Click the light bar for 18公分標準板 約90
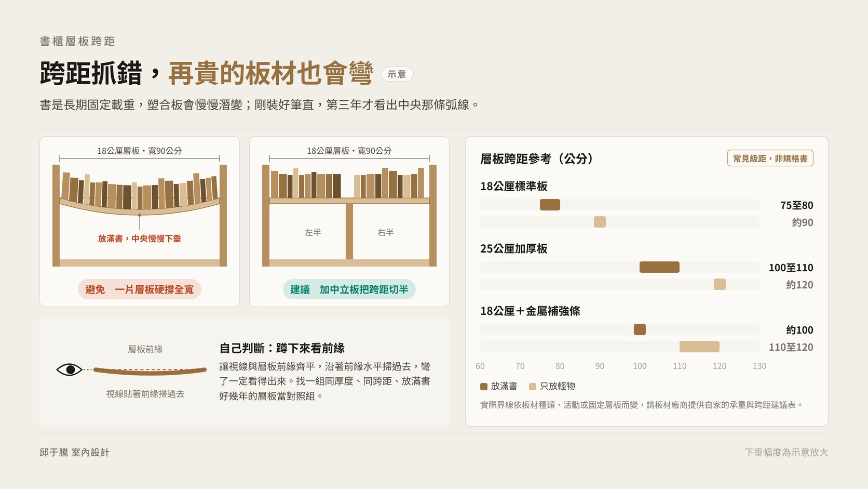This screenshot has width=868, height=489. [600, 222]
